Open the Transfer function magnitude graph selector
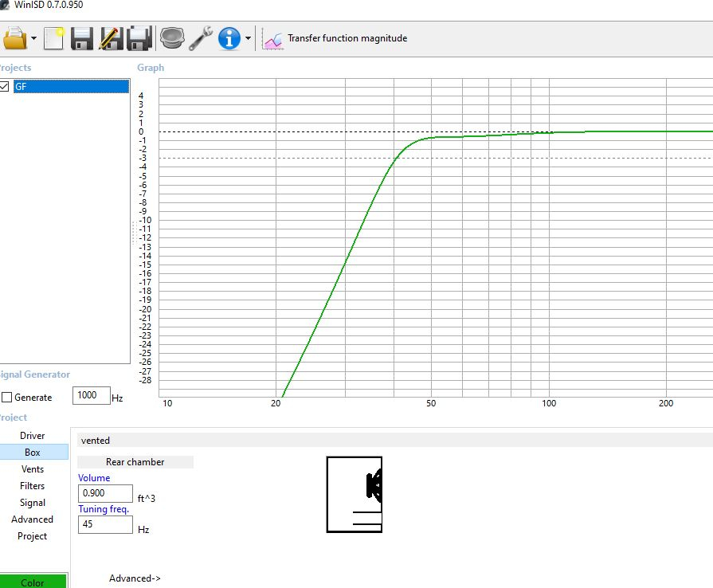713x588 pixels. [x=335, y=38]
